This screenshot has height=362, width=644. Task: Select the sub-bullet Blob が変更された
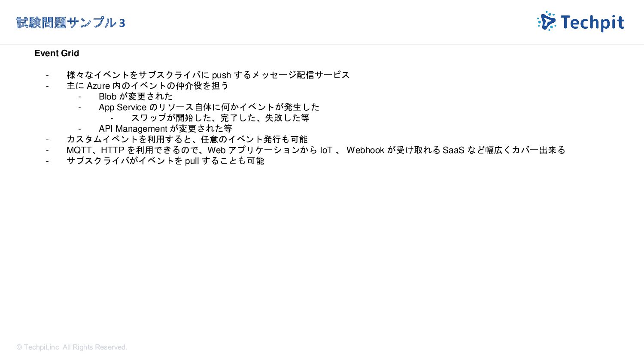click(136, 97)
